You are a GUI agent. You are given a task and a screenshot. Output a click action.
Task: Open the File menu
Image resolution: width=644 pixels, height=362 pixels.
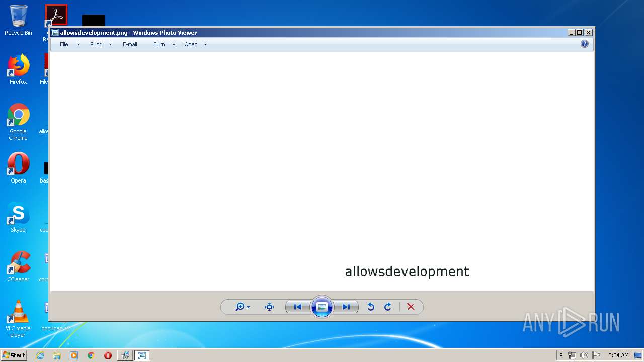point(64,44)
